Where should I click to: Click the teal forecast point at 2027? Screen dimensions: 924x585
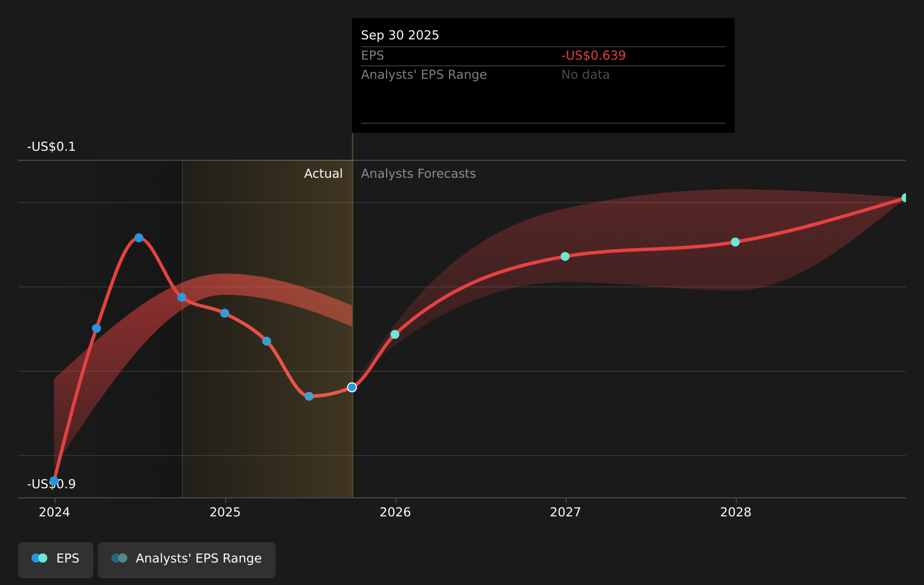(565, 256)
